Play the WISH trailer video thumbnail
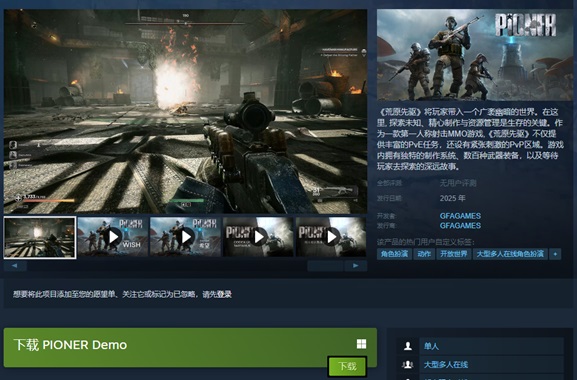The image size is (577, 380). click(113, 237)
